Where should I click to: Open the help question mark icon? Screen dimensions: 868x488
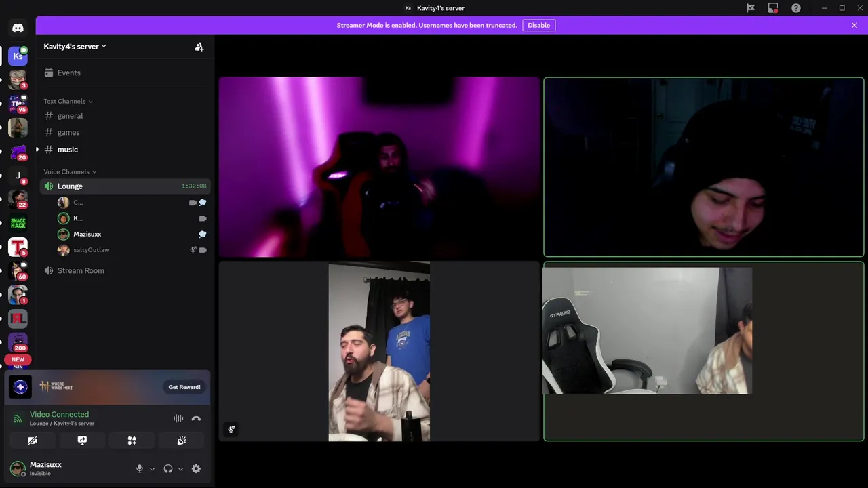coord(796,8)
